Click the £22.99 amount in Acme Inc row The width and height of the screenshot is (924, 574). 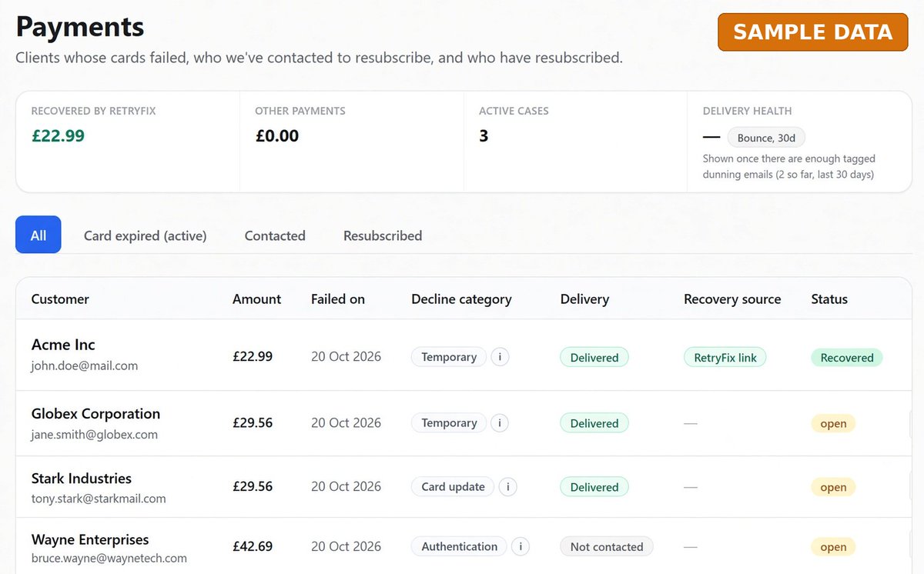[253, 357]
